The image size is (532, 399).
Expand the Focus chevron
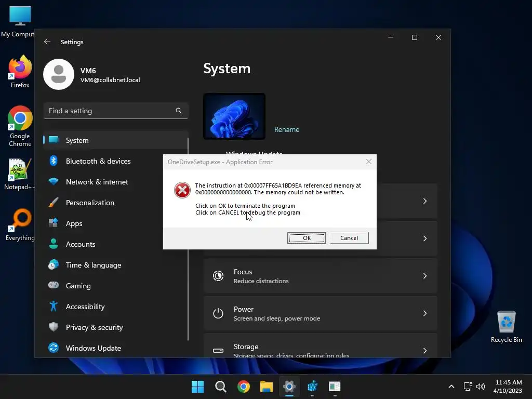click(425, 276)
